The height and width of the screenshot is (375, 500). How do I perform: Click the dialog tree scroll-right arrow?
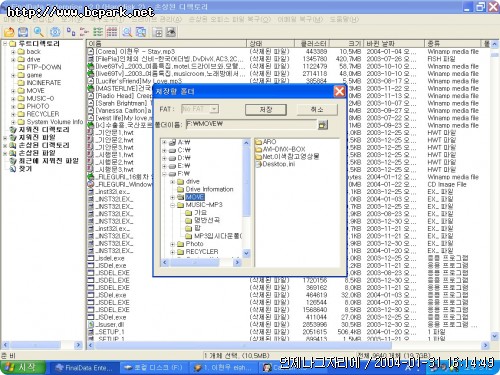click(x=237, y=263)
